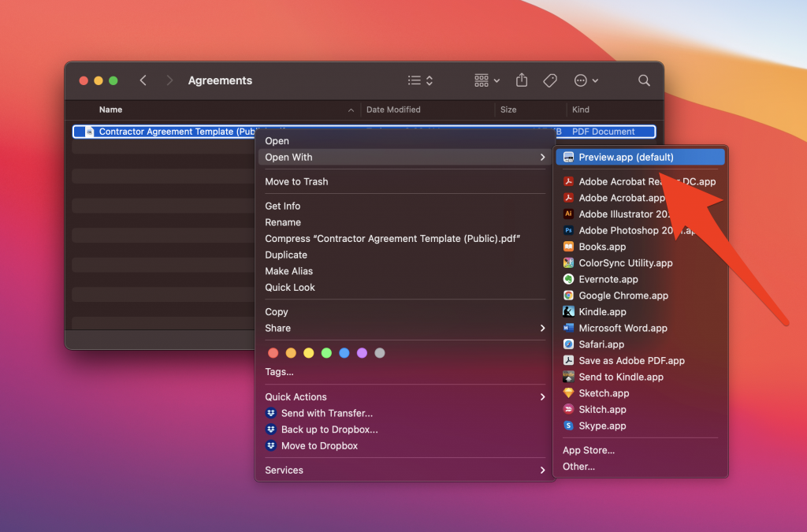
Task: Click the Move to Dropbox icon
Action: tap(271, 445)
